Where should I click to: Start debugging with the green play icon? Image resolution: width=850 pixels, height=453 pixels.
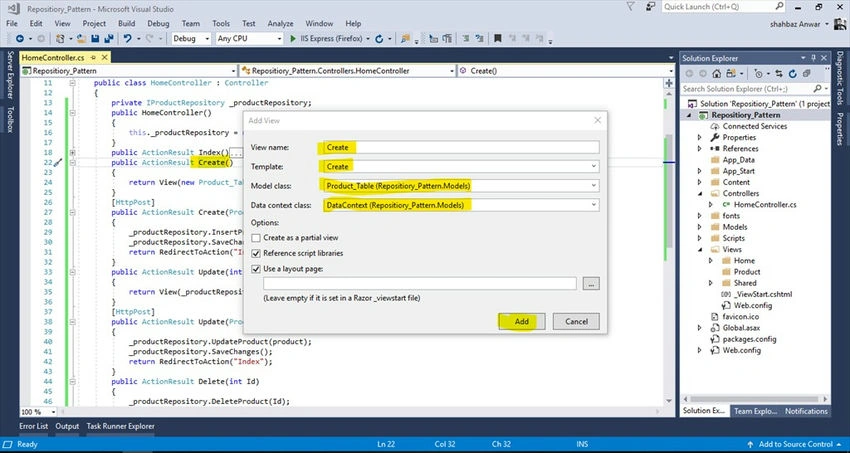293,38
